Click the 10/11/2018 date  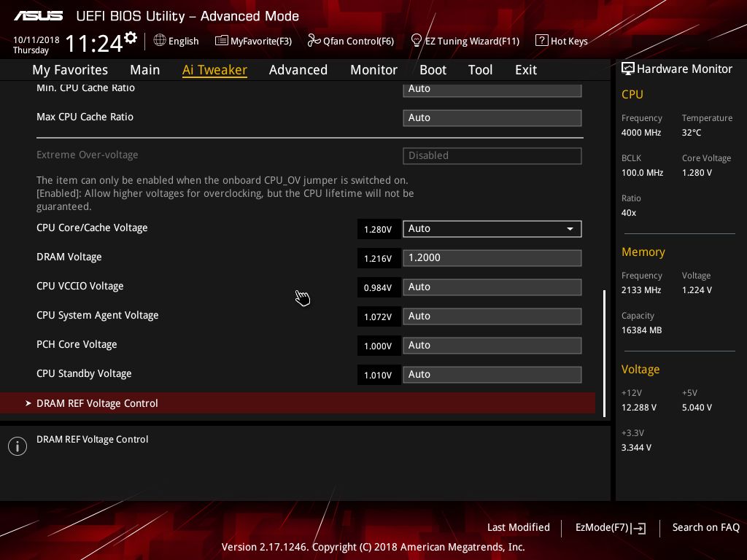pyautogui.click(x=36, y=40)
